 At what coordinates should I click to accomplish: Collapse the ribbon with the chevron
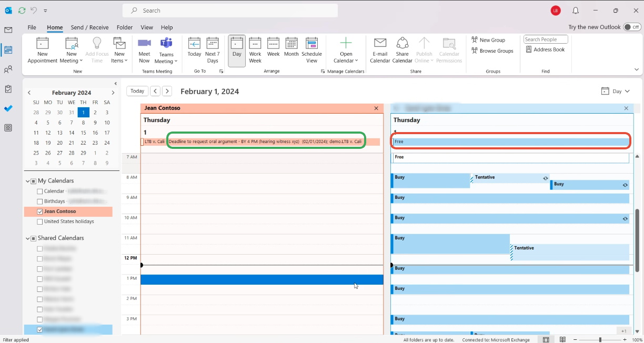point(637,69)
